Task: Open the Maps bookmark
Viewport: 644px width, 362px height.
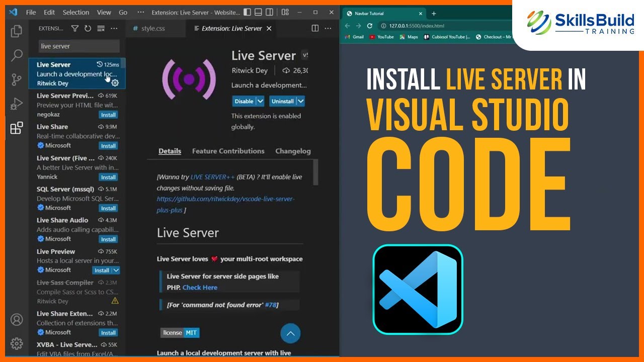Action: coord(409,37)
